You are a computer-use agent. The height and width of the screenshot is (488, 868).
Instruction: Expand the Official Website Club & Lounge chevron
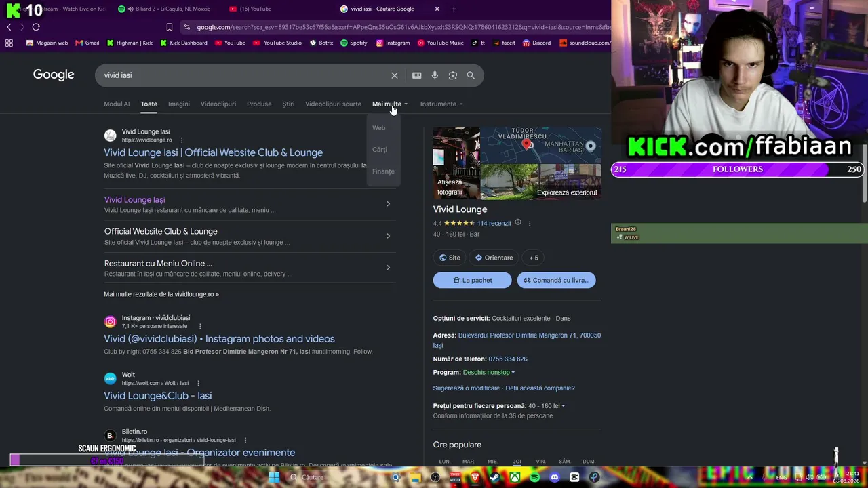[x=388, y=236]
